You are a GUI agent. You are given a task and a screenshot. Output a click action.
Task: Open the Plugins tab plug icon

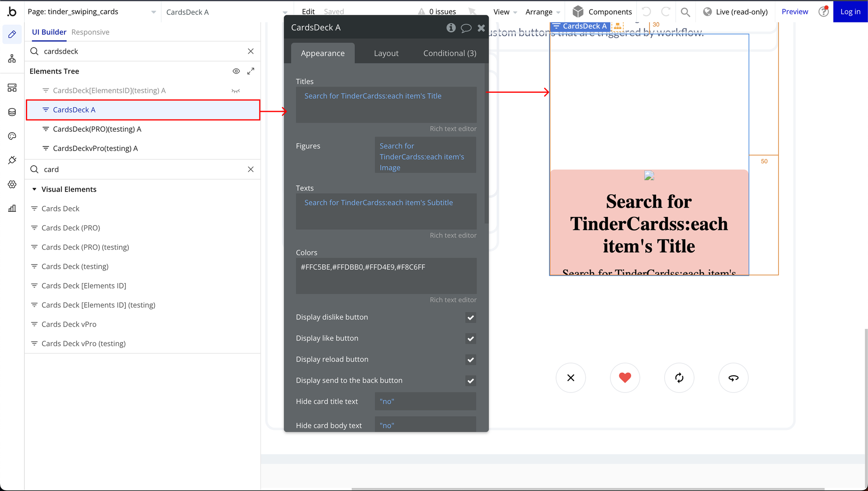coord(12,160)
